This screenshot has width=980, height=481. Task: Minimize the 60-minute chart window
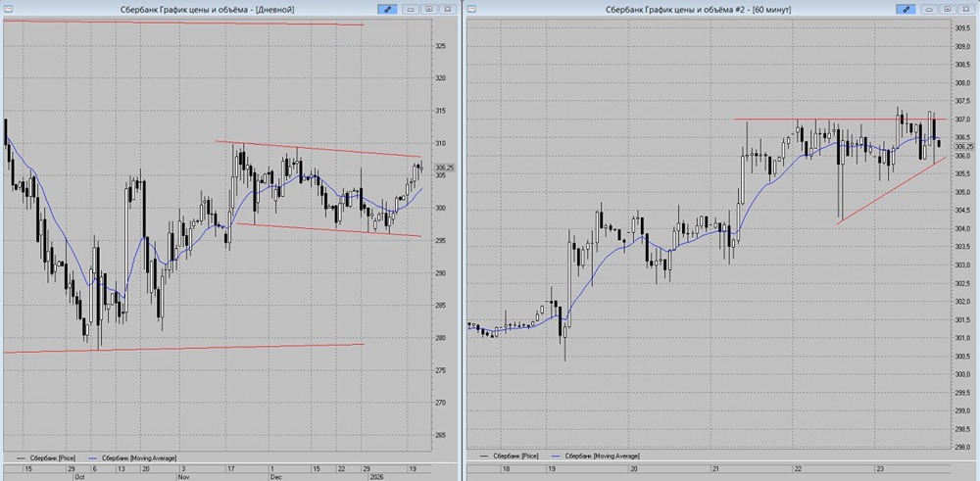(929, 10)
